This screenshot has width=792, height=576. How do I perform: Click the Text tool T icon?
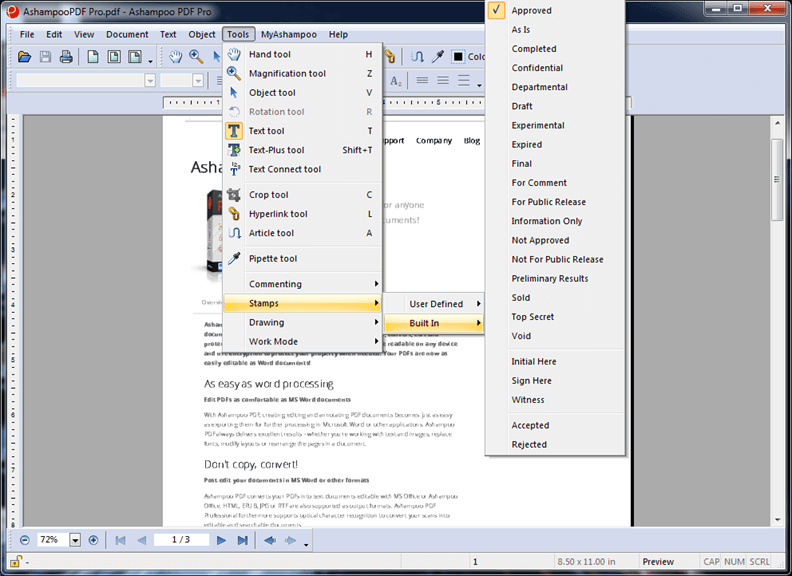click(234, 131)
